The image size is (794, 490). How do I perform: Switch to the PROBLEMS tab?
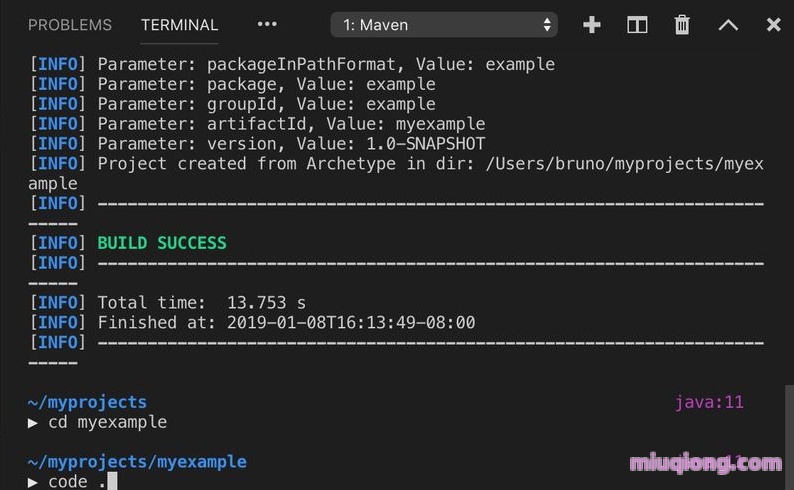[x=70, y=25]
